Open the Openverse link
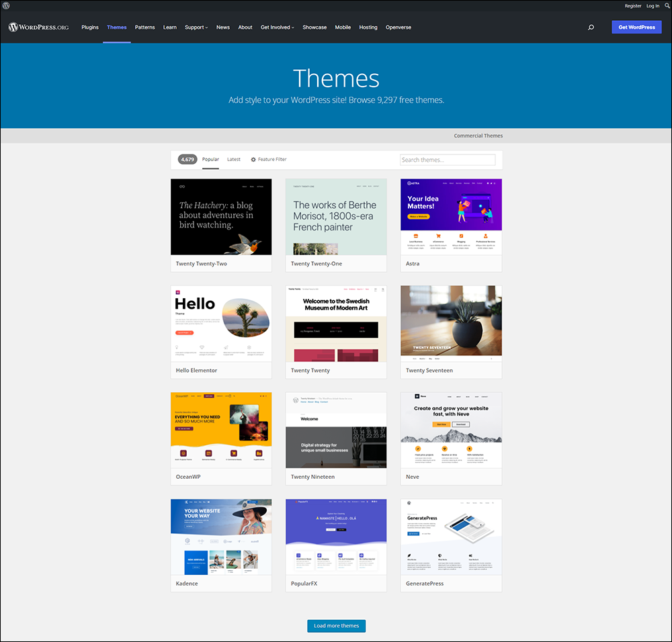 398,27
